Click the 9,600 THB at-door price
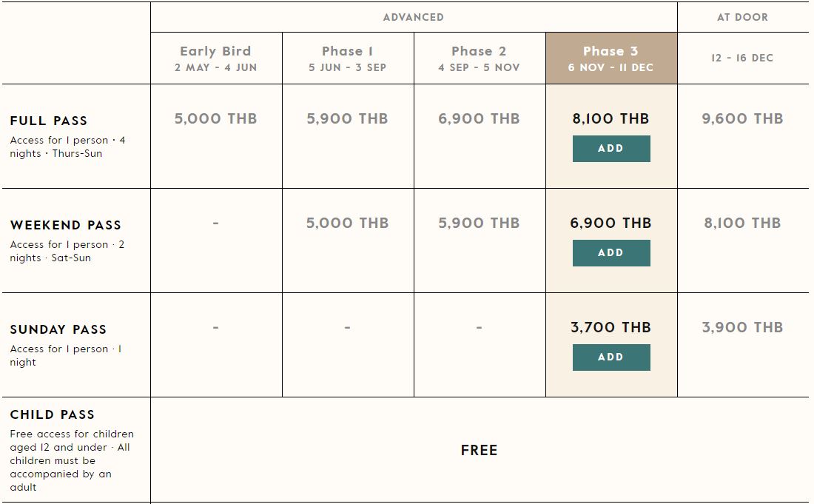Screen dimensions: 814x504 [742, 118]
